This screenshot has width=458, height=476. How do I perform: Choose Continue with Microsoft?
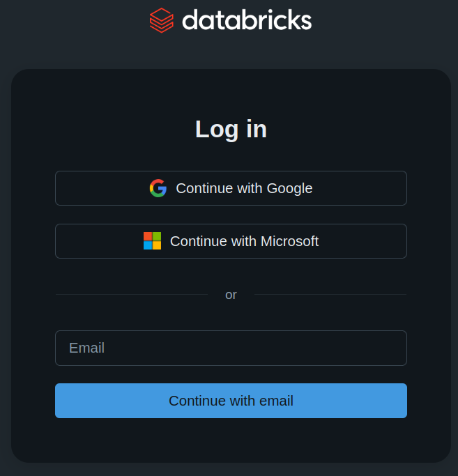point(231,241)
